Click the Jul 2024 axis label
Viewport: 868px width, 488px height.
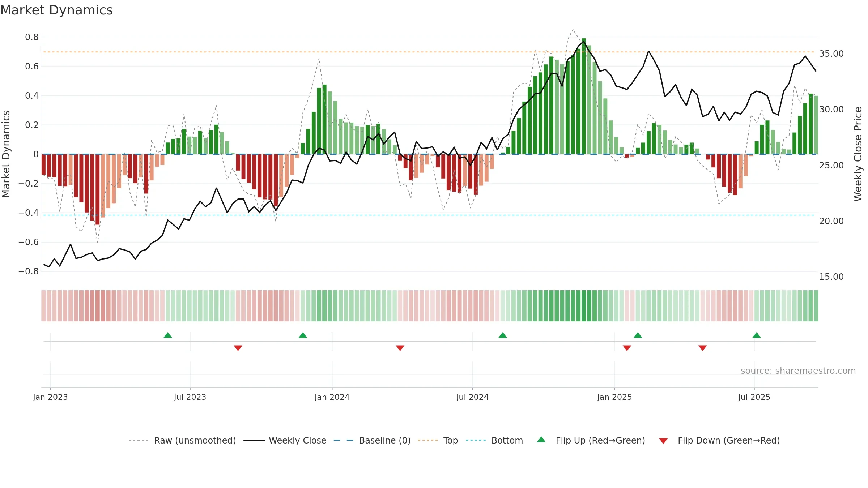click(472, 397)
